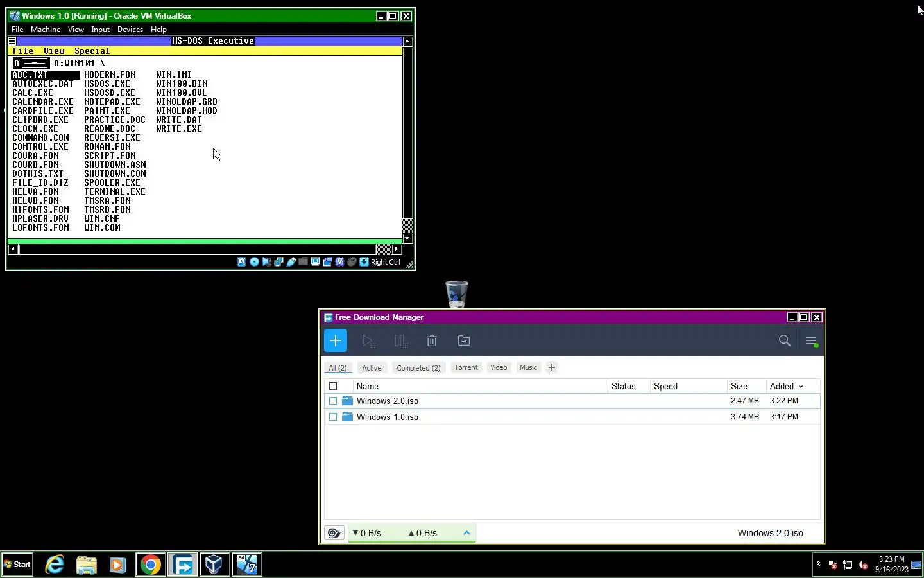The width and height of the screenshot is (924, 578).
Task: Open Recycle Bin on the desktop
Action: click(457, 294)
